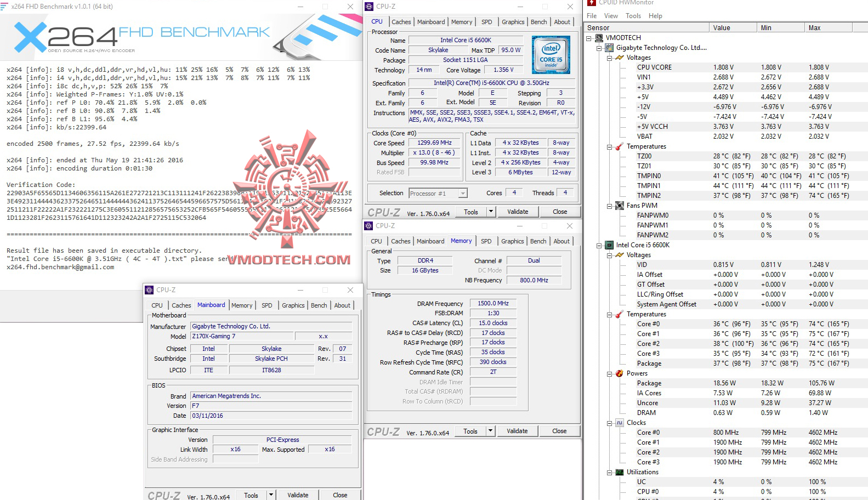Click the Intel Core i5 logo in CPU-Z
Image resolution: width=868 pixels, height=500 pixels.
(551, 55)
